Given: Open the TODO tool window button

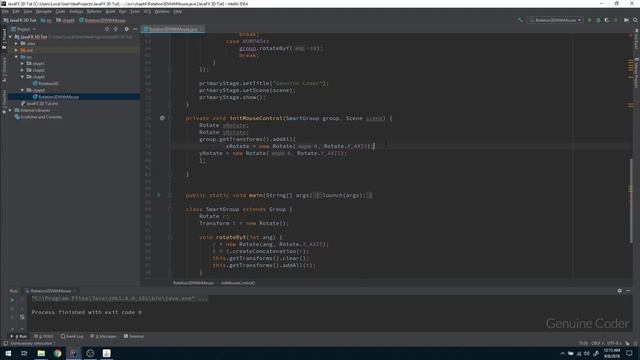Looking at the screenshot, I should point(44,336).
